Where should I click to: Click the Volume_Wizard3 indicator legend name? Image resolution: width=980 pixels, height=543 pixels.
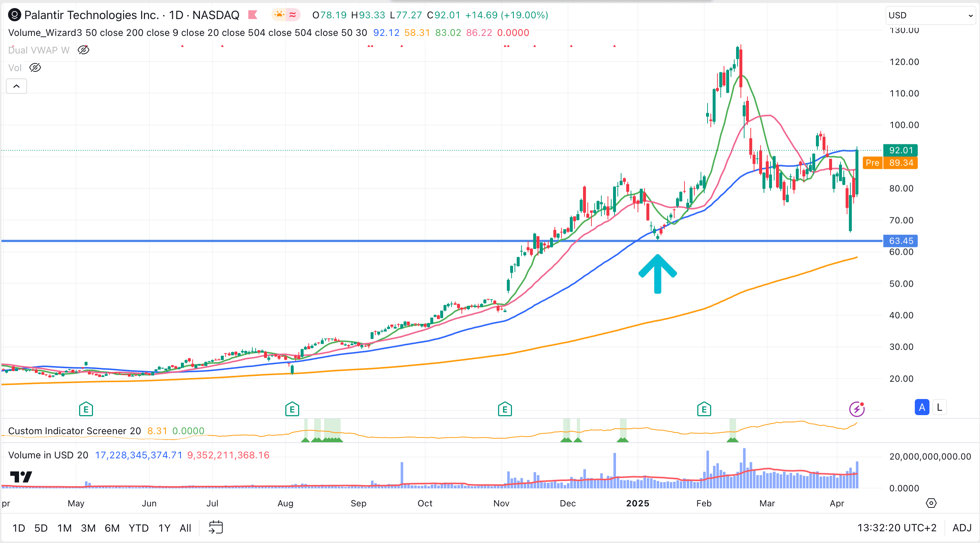pos(45,33)
